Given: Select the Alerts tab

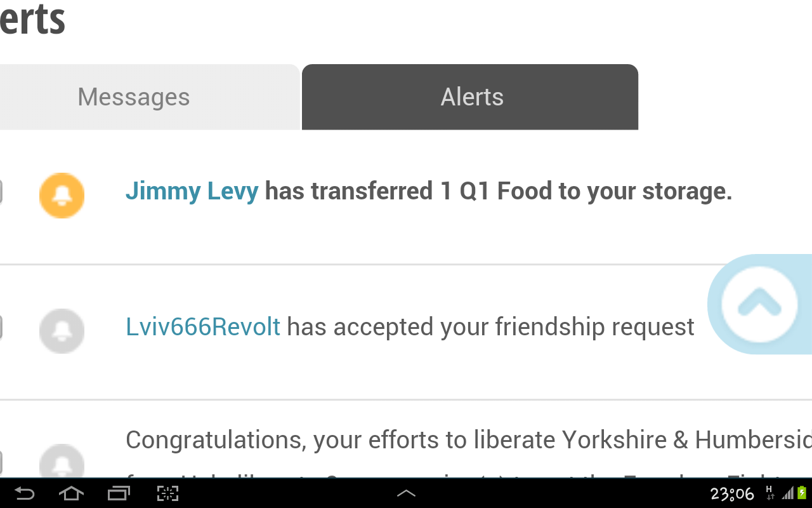Looking at the screenshot, I should tap(471, 97).
